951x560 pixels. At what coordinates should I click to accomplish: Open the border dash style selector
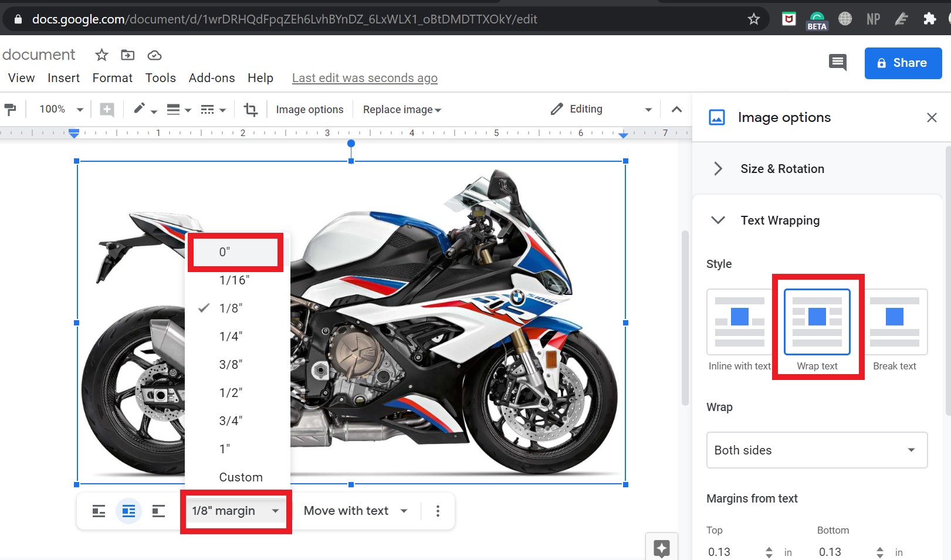point(212,109)
